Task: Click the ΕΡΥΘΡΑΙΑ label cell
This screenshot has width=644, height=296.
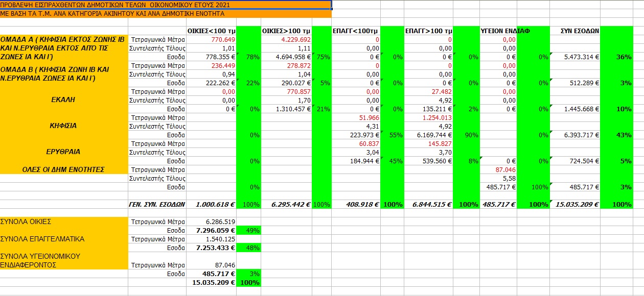Action: [63, 152]
